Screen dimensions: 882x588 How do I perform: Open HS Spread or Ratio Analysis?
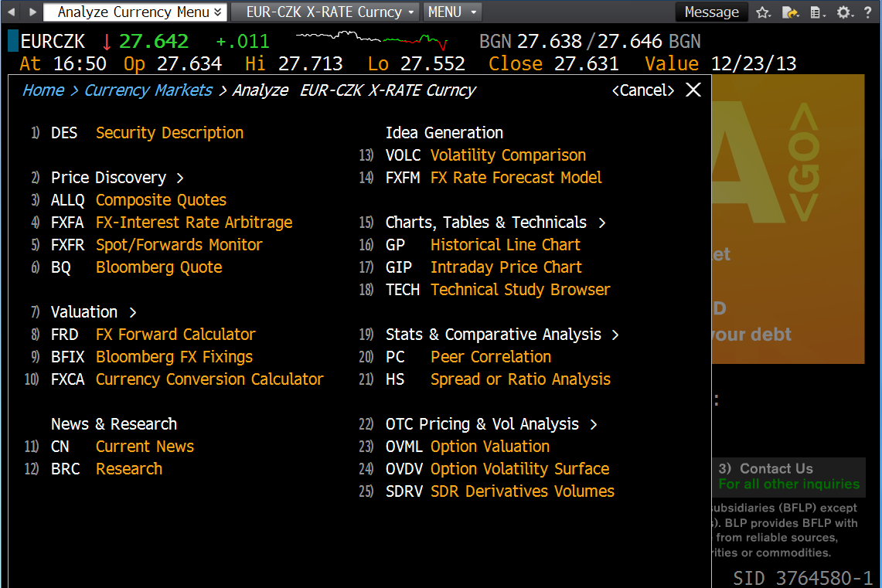(485, 379)
